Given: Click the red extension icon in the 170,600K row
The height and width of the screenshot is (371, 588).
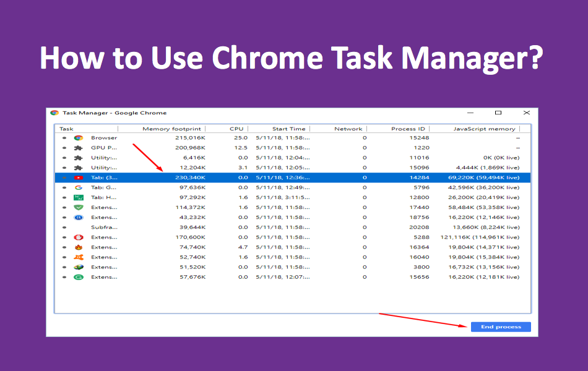Looking at the screenshot, I should 79,237.
